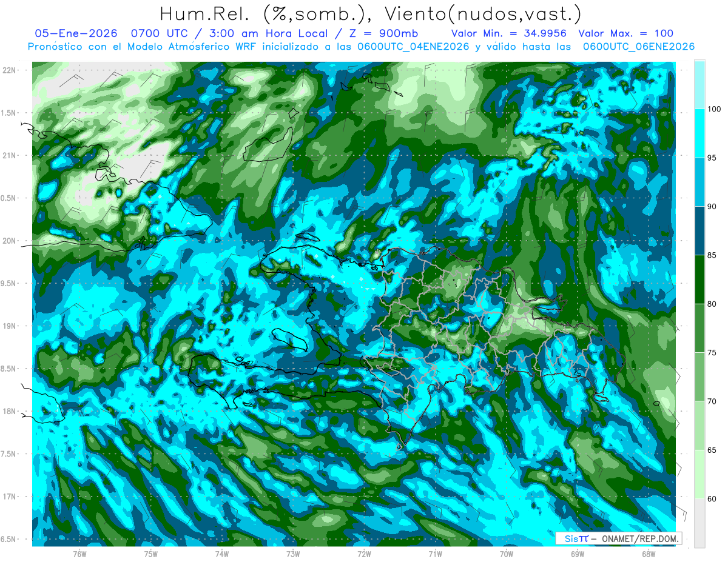This screenshot has height=562, width=728.
Task: Click the '19N' latitude label
Action: 9,326
